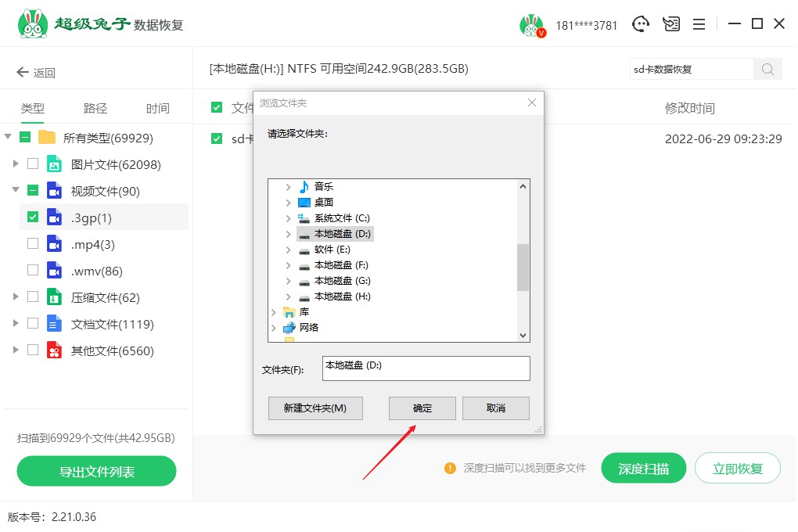
Task: Click the video files category icon
Action: click(x=54, y=191)
